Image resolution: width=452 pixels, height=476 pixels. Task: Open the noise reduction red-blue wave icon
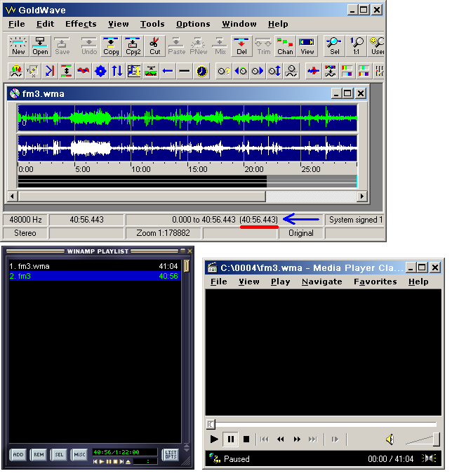coord(313,71)
